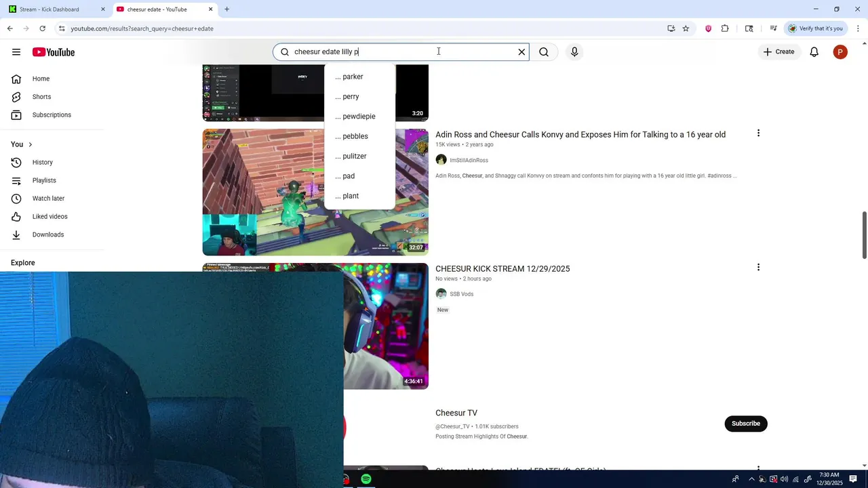The image size is (868, 488).
Task: Open the Chrome three-dot menu
Action: 858,28
